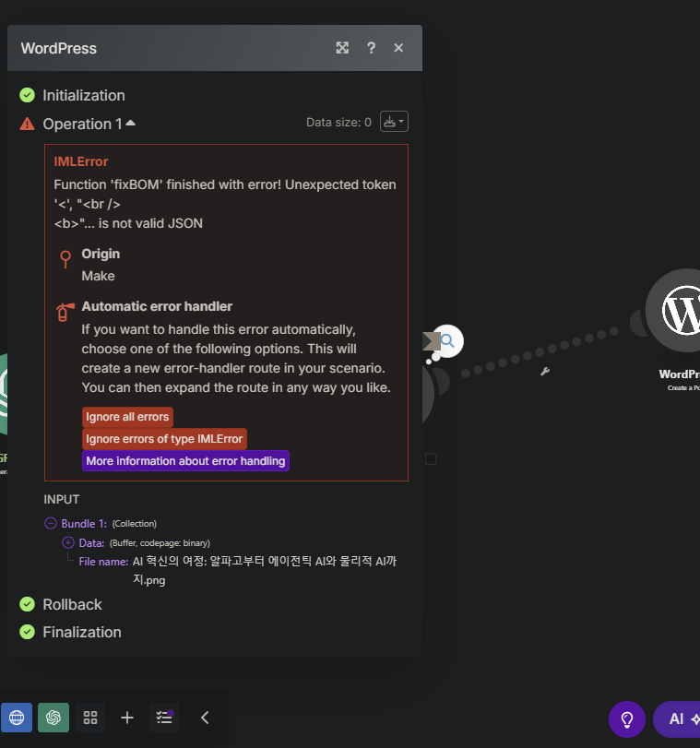Click the Rollback step row
This screenshot has width=700, height=748.
point(72,604)
